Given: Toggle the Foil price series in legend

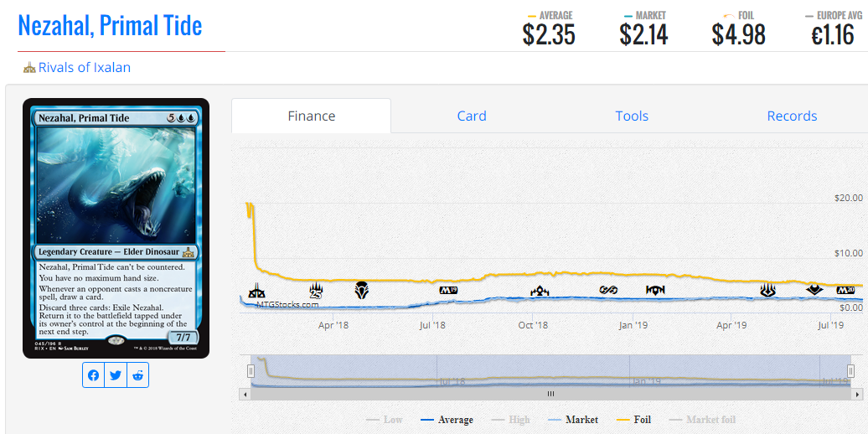Looking at the screenshot, I should tap(633, 420).
